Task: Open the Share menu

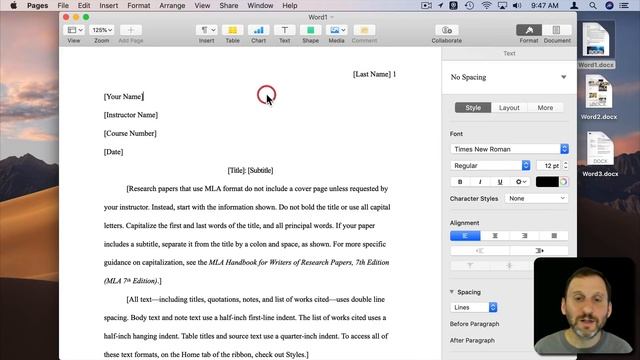Action: click(x=229, y=6)
